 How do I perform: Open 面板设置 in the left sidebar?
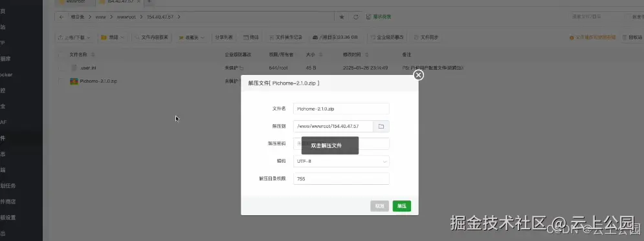[x=7, y=218]
